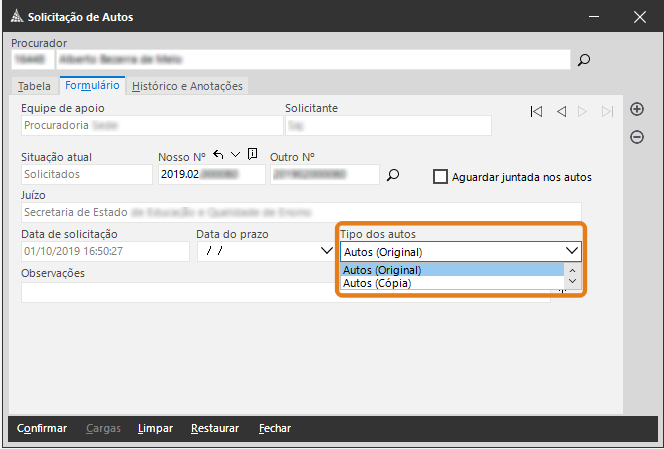
Task: Open the Histórico e Anotações tab
Action: tap(187, 86)
